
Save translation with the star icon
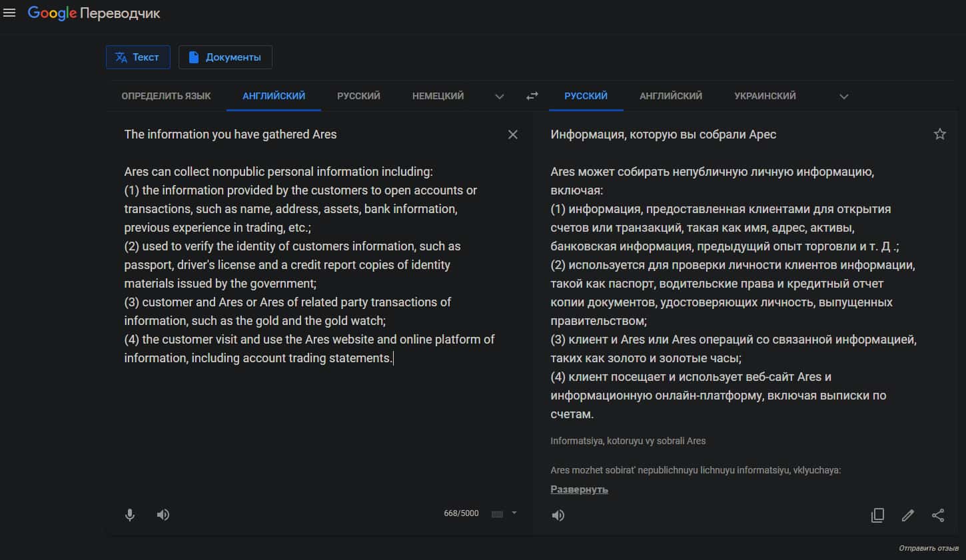(939, 135)
